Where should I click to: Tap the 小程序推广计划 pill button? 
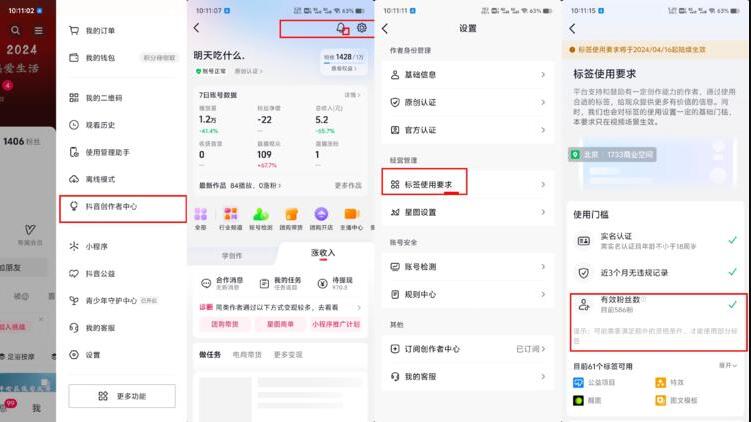tap(336, 324)
